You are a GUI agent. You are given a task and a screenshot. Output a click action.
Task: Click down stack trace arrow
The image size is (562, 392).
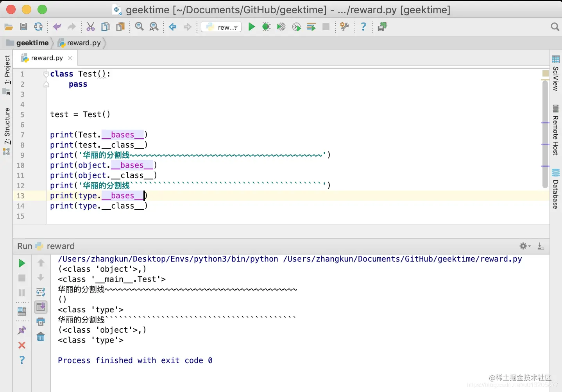41,278
